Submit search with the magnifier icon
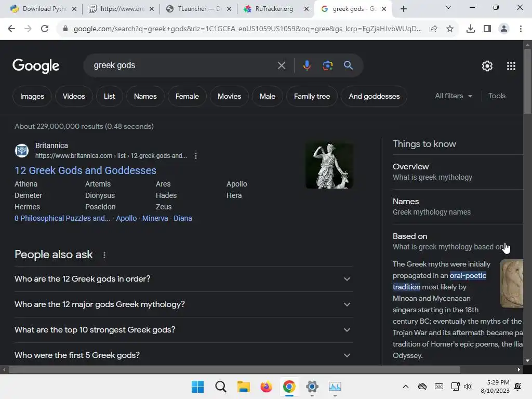 click(348, 65)
